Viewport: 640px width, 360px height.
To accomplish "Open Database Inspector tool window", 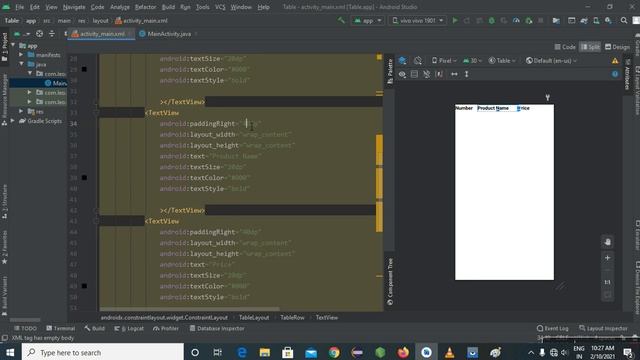I will click(x=217, y=328).
